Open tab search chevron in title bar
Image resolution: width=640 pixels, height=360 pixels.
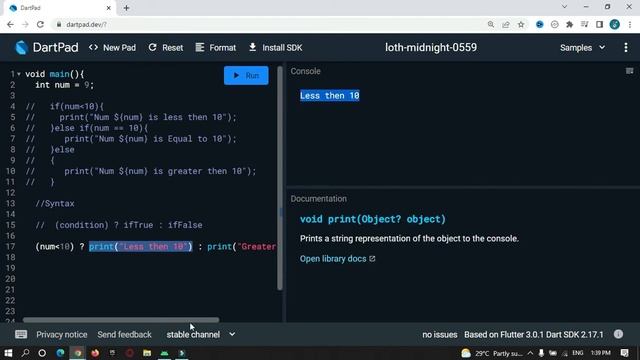click(564, 7)
